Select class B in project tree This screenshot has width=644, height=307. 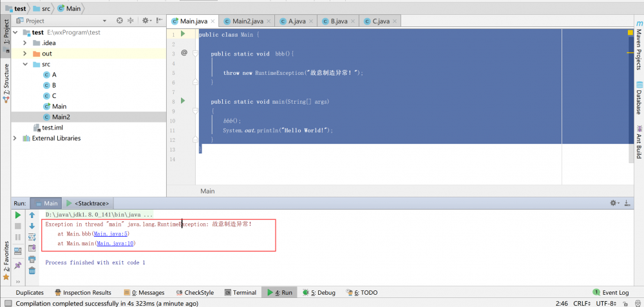pos(50,85)
